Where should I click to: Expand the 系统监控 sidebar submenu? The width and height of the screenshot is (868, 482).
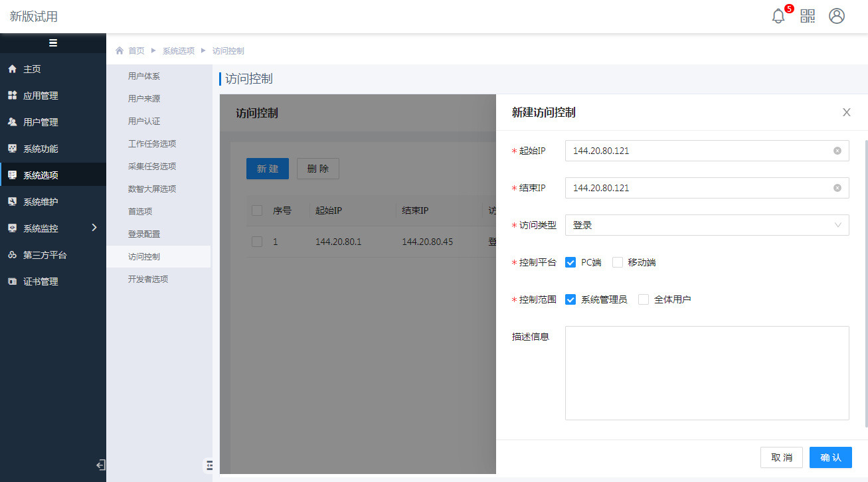[94, 228]
